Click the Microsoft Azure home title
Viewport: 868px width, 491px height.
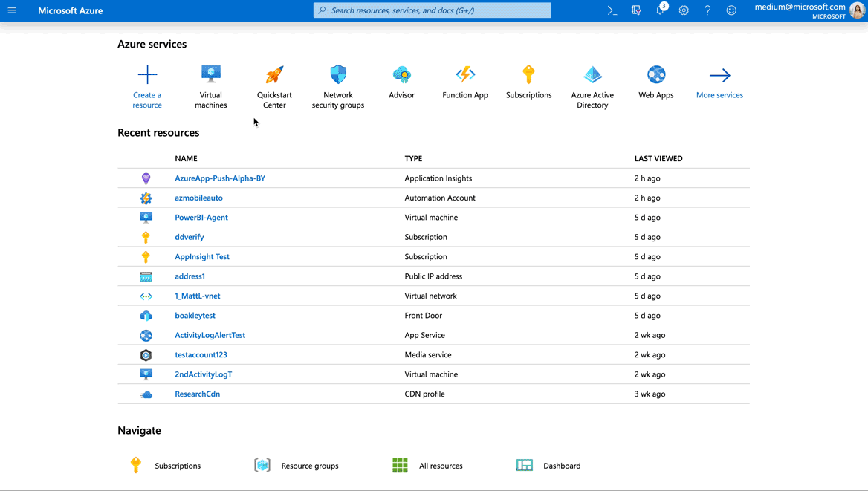[71, 10]
